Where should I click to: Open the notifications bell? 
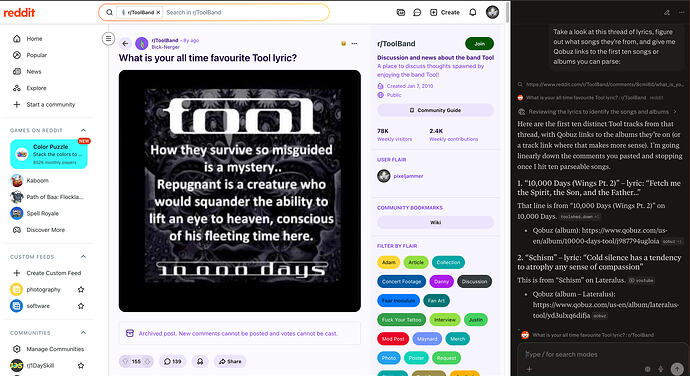click(473, 12)
